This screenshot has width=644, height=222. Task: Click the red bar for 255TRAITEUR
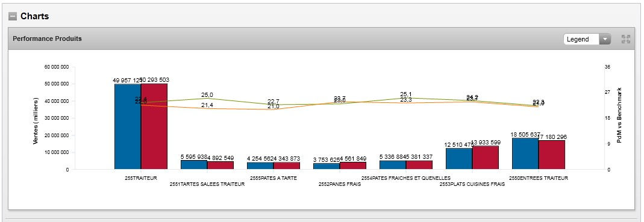(154, 126)
